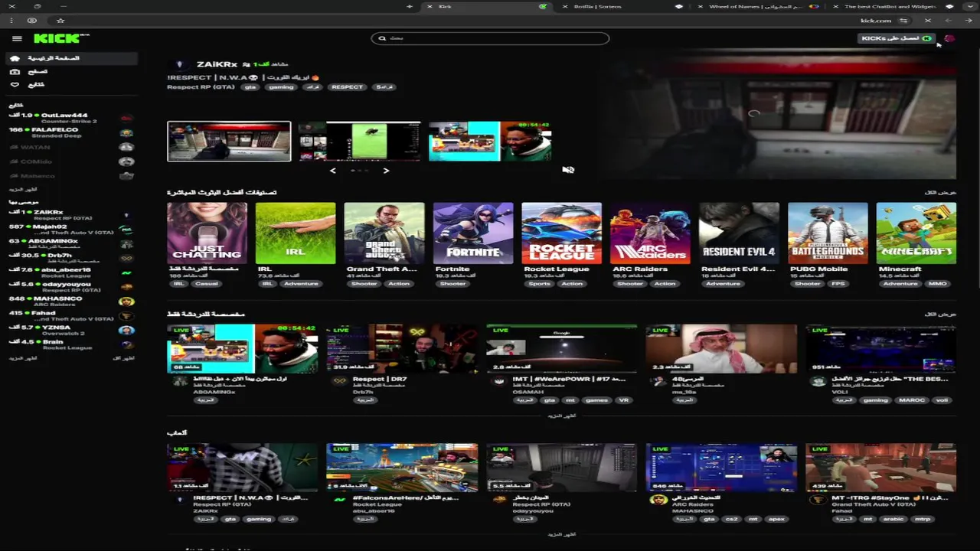Open abu_abeer16 channel in sidebar
980x551 pixels.
tap(72, 272)
